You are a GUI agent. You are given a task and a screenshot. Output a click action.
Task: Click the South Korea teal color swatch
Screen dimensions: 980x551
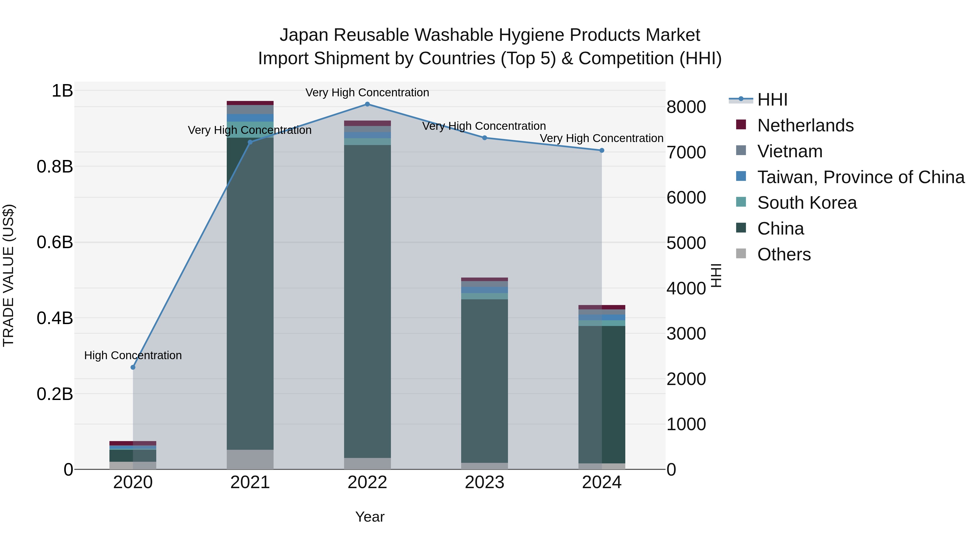(741, 202)
